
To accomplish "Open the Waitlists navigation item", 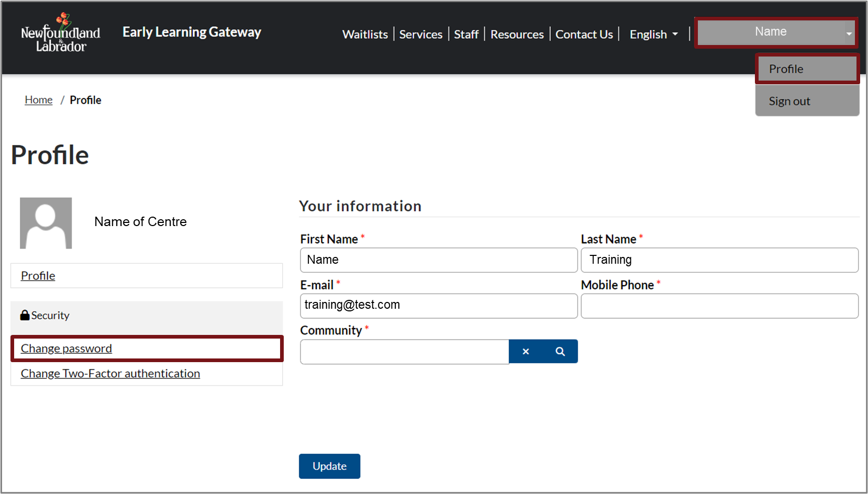I will coord(365,35).
